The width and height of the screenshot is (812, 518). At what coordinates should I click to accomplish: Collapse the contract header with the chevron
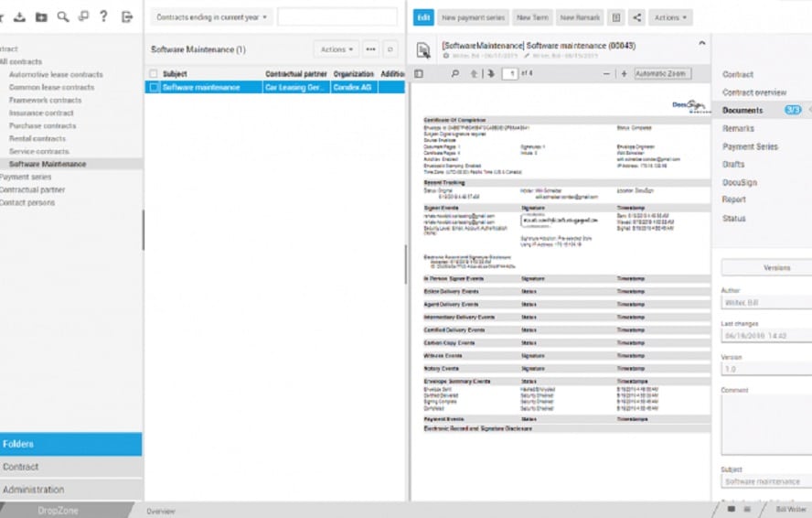(701, 43)
